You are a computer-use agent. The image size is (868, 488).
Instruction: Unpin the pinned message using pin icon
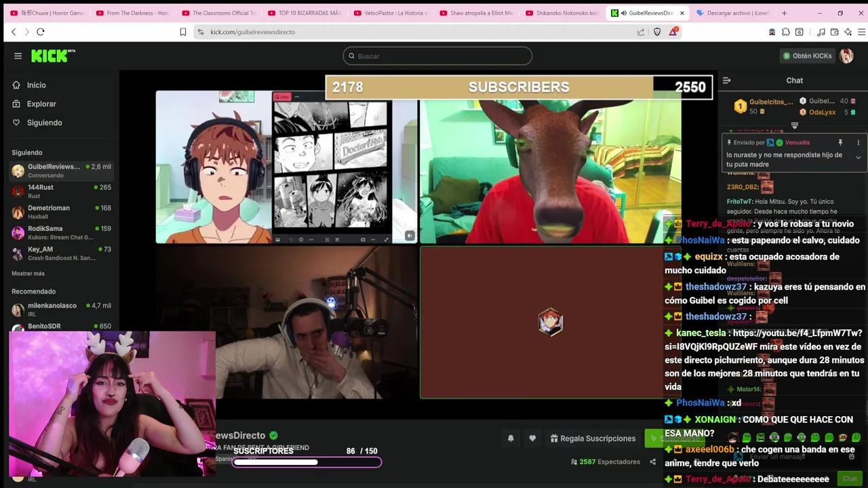840,142
